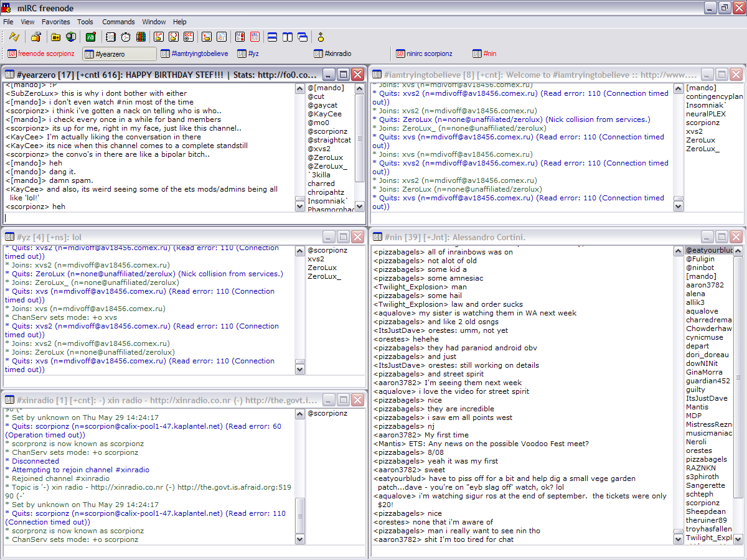The height and width of the screenshot is (560, 747).
Task: Click the timer stopwatch toolbar icon
Action: click(x=125, y=37)
